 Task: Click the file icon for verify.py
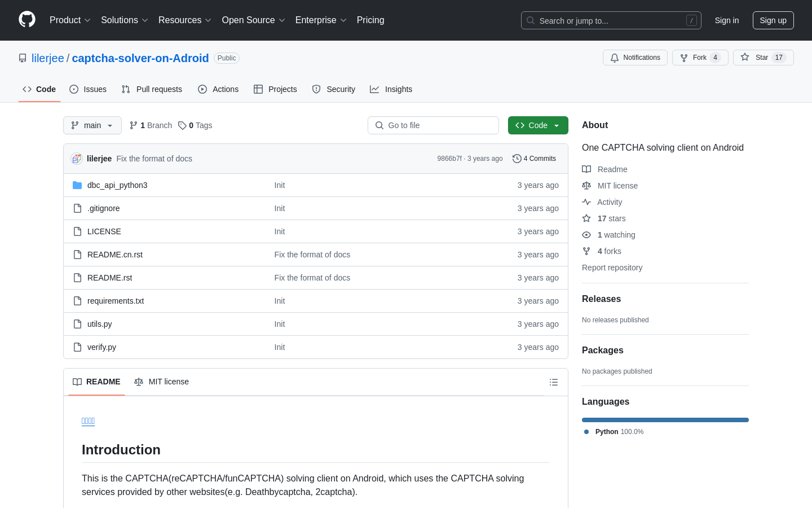[x=77, y=347]
